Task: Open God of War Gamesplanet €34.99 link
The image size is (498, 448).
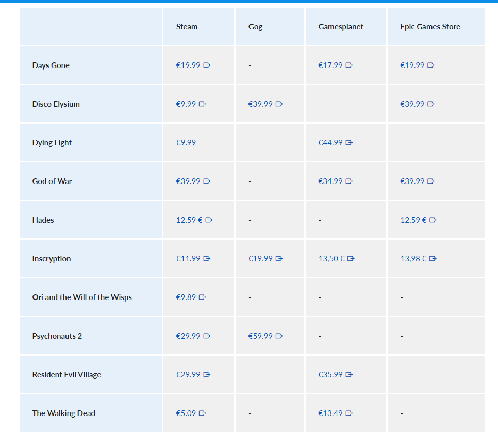Action: 336,181
